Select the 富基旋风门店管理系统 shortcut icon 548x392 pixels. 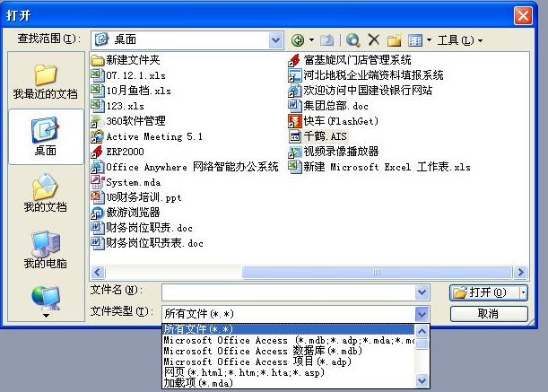click(294, 60)
